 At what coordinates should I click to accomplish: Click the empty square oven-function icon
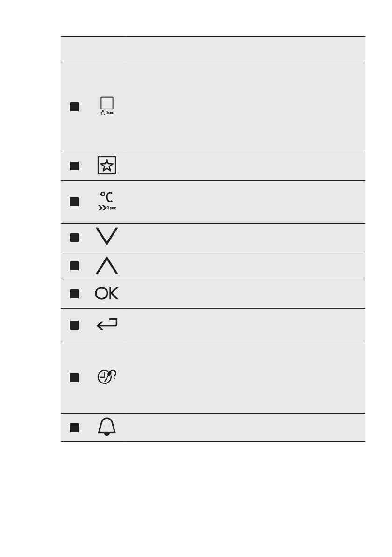[107, 103]
